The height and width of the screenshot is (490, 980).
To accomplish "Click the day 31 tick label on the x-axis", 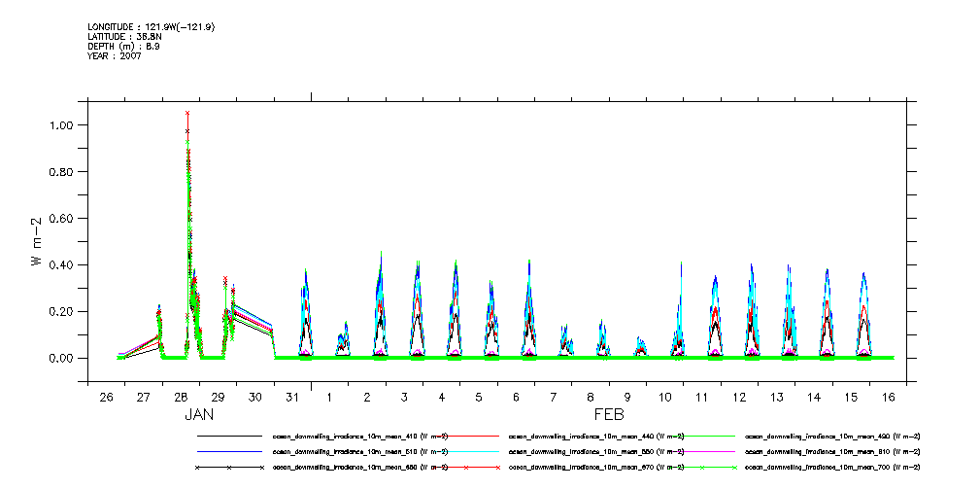I will 292,398.
